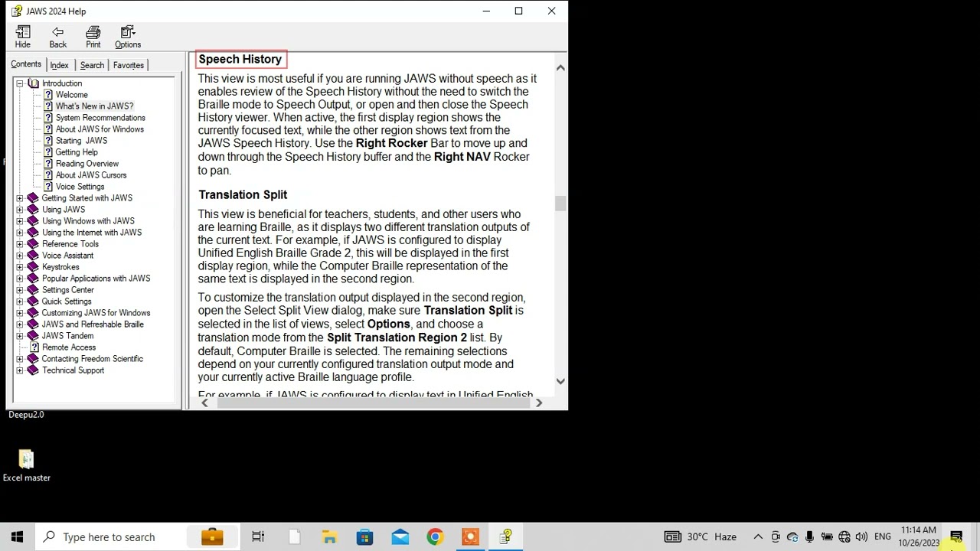
Task: Click the ENG language indicator
Action: pyautogui.click(x=882, y=537)
